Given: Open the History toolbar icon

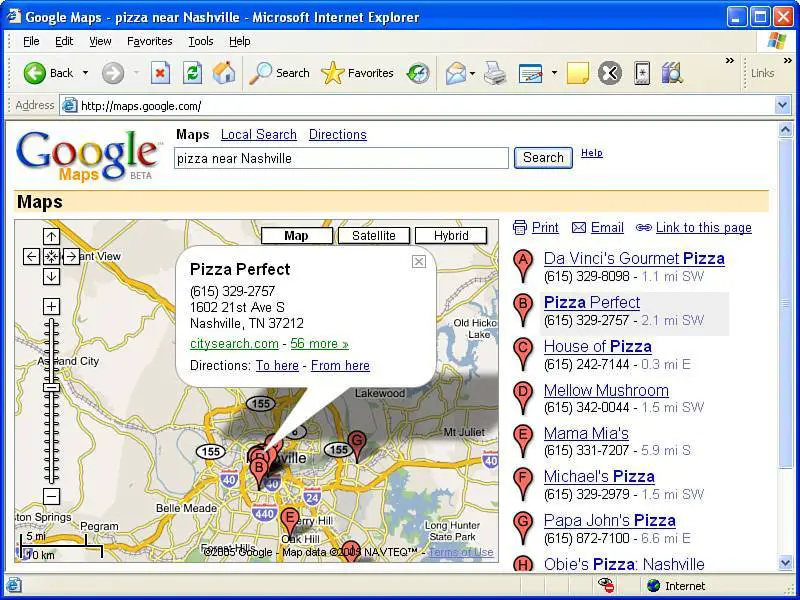Looking at the screenshot, I should (418, 73).
